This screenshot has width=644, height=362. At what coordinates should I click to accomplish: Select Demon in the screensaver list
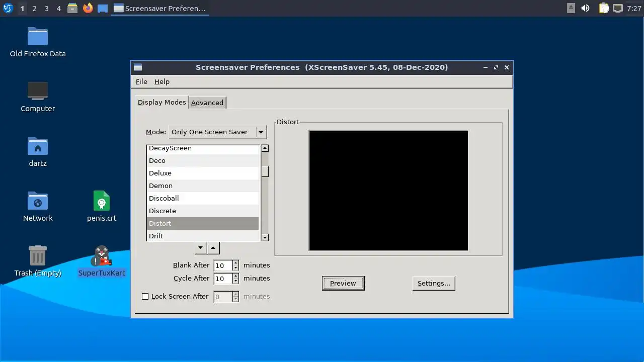coord(203,186)
